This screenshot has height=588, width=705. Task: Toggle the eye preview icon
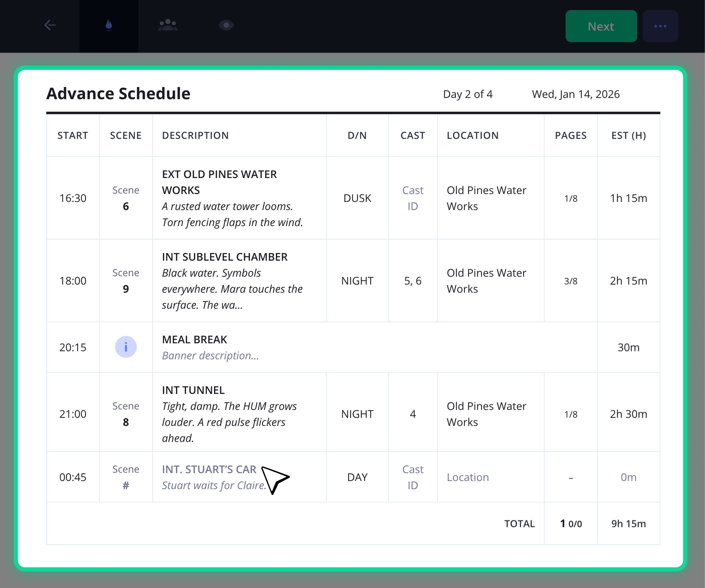(226, 25)
